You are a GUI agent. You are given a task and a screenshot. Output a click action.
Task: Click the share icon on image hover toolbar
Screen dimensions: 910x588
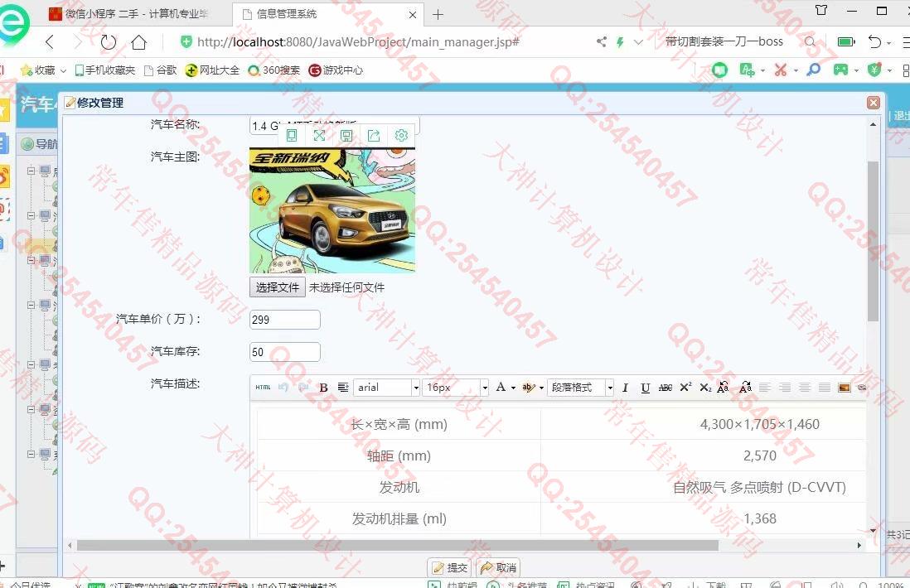(374, 136)
